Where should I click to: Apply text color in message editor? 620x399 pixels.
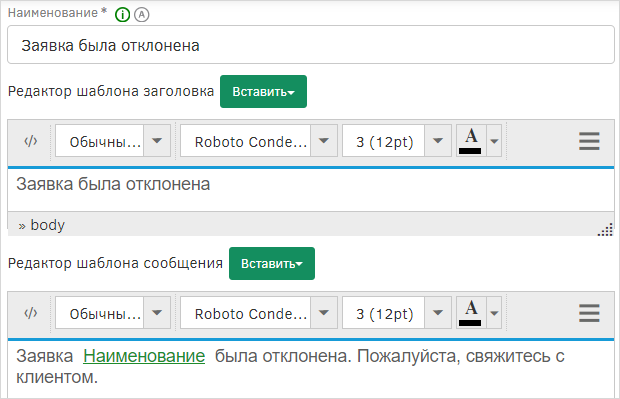point(471,313)
